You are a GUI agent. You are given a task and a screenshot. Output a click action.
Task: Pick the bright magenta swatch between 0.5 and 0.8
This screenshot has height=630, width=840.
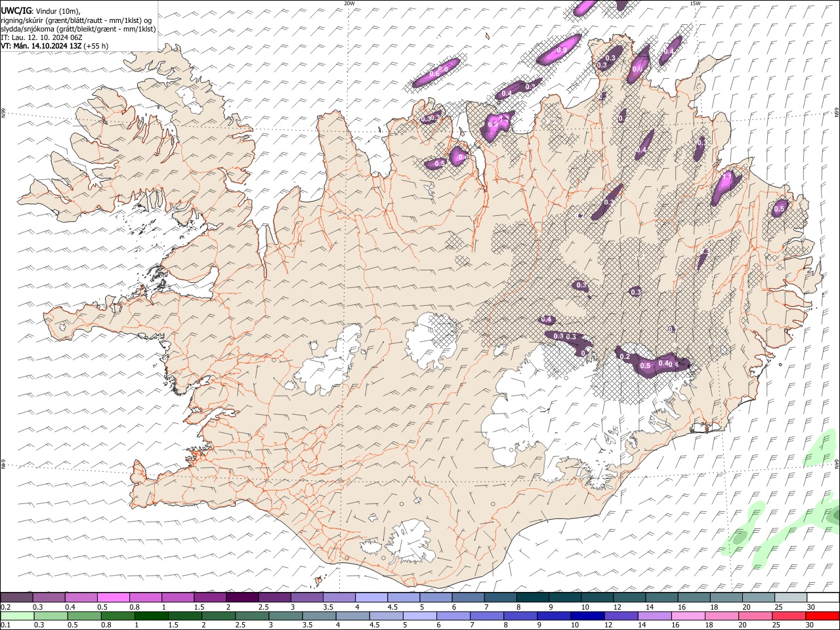coord(114,597)
